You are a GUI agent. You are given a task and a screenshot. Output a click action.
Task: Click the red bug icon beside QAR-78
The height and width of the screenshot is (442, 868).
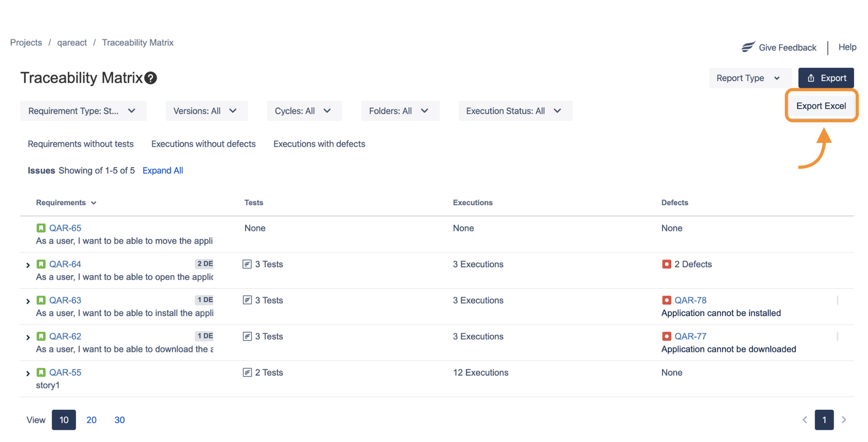tap(666, 300)
